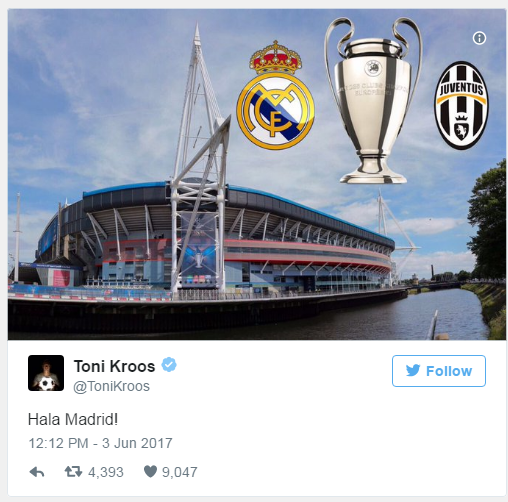The width and height of the screenshot is (508, 502).
Task: Click the Juventus logo in image
Action: pos(462,105)
